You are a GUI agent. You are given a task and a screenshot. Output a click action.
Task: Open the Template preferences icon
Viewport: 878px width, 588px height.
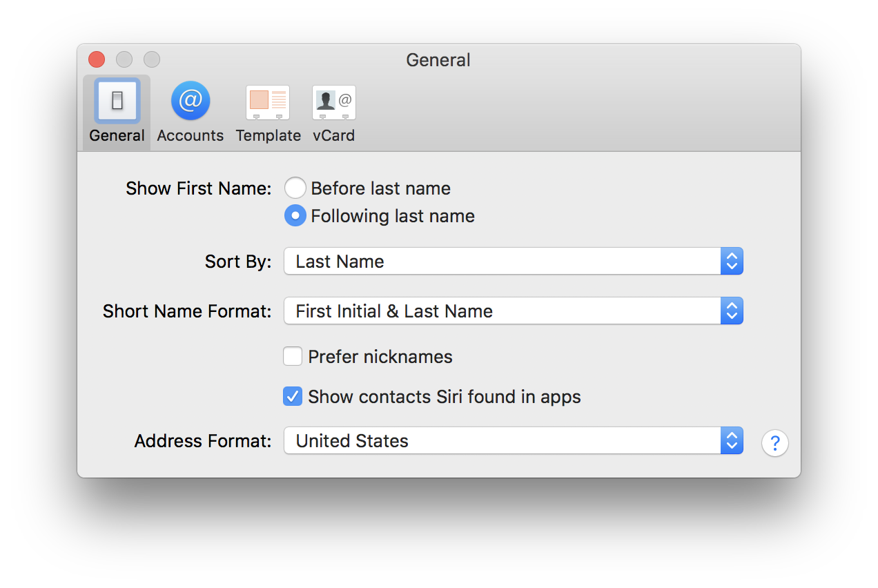pyautogui.click(x=268, y=102)
